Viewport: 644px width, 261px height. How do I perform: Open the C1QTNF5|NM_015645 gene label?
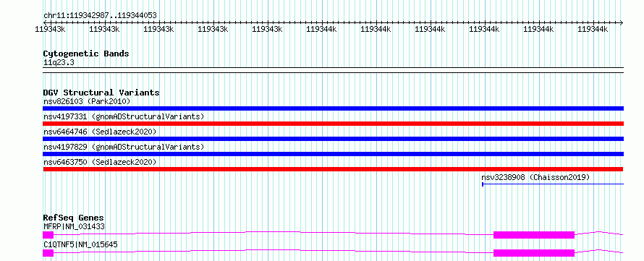pyautogui.click(x=80, y=244)
